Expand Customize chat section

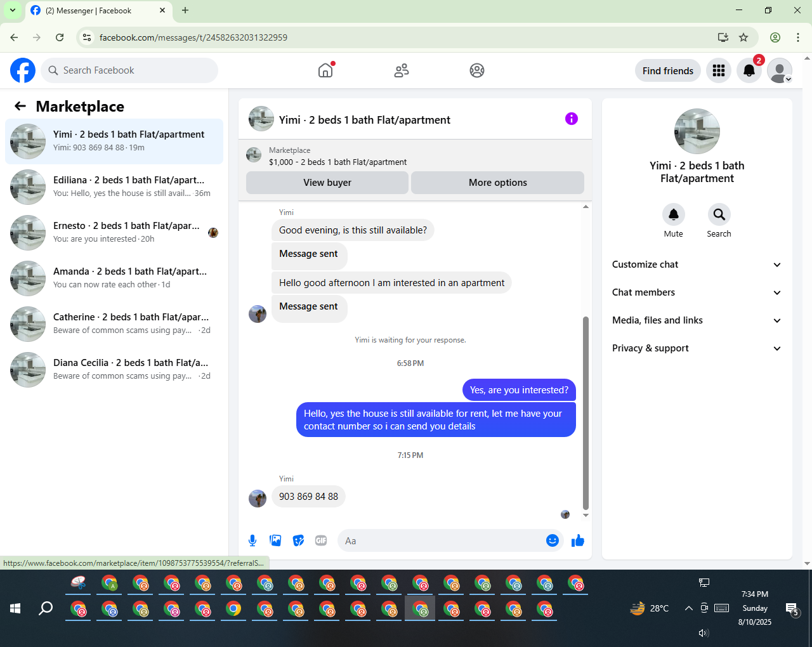(697, 265)
